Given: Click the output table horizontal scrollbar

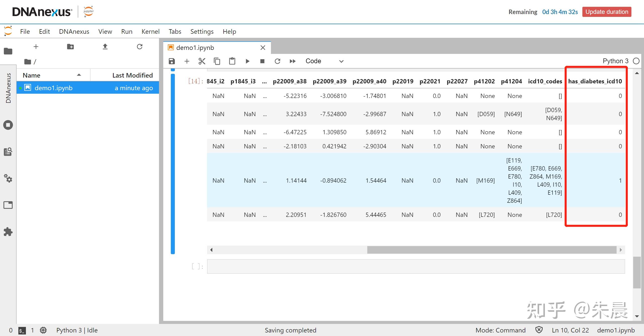Looking at the screenshot, I should click(x=492, y=250).
